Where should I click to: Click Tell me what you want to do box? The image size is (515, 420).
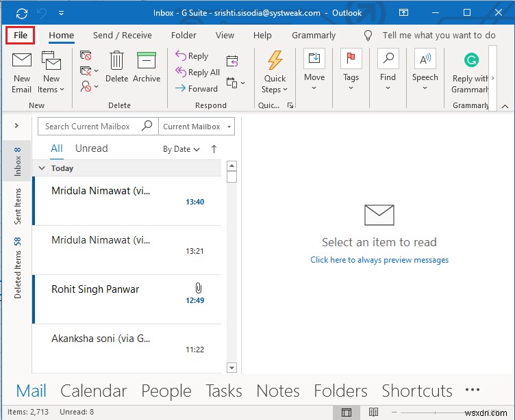coord(439,35)
